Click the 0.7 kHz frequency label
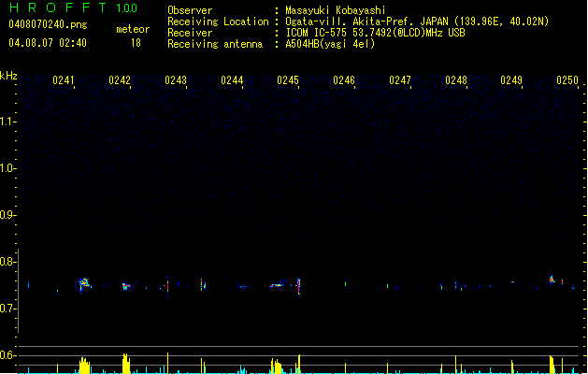Screen dimensions: 588x374 point(7,309)
